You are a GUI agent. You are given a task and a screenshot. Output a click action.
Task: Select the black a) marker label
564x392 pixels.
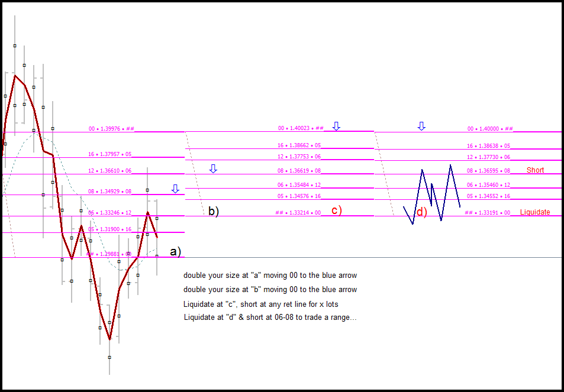pyautogui.click(x=176, y=252)
